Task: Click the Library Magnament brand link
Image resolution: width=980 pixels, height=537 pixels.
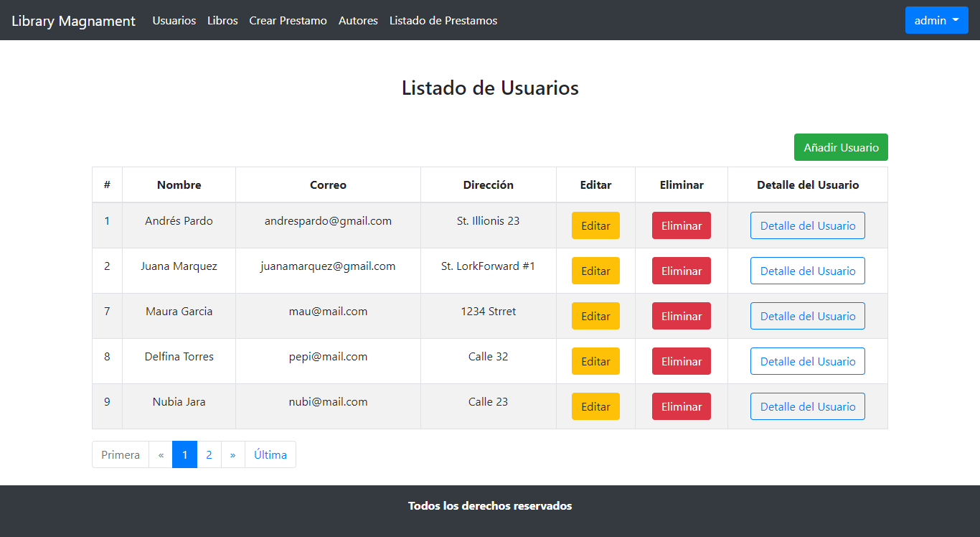Action: pos(73,21)
